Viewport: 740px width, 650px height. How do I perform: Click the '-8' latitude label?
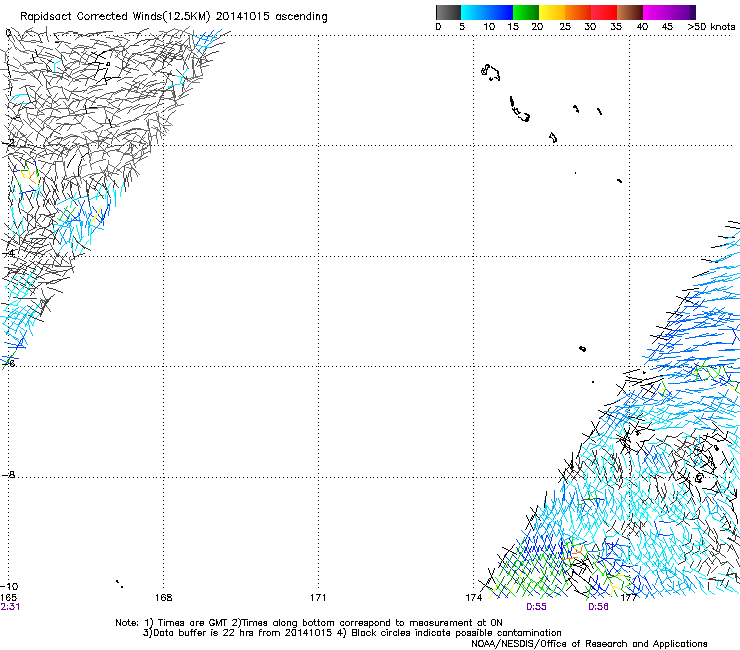[9, 474]
